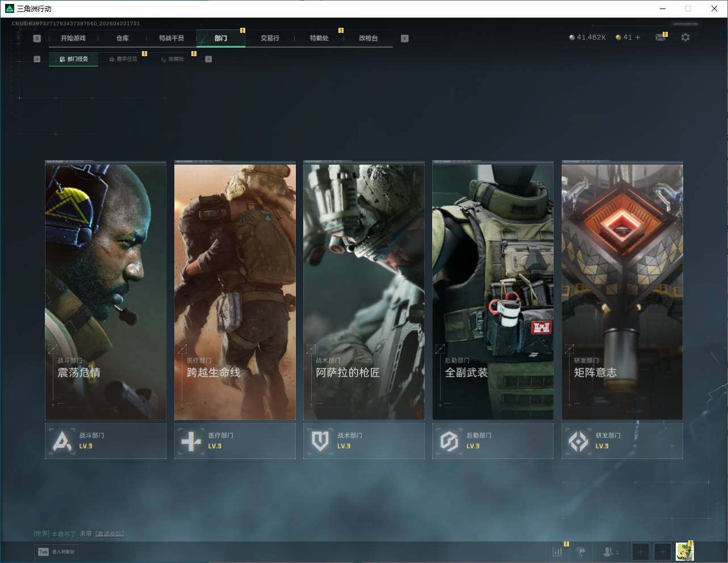Image resolution: width=728 pixels, height=563 pixels.
Task: Switch to the 开始游戏 tab
Action: (73, 38)
